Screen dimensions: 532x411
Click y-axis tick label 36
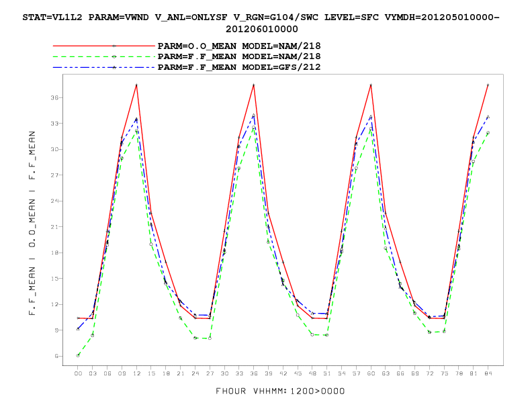click(x=54, y=97)
